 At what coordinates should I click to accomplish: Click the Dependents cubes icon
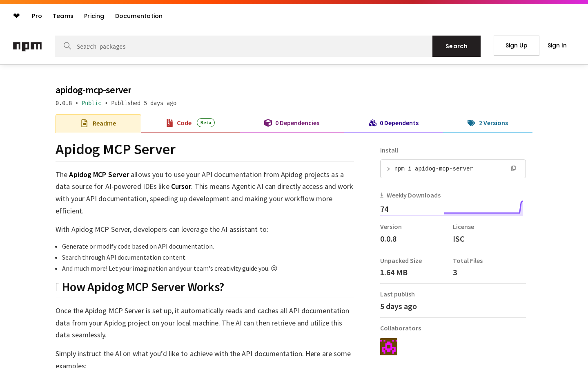pyautogui.click(x=372, y=123)
